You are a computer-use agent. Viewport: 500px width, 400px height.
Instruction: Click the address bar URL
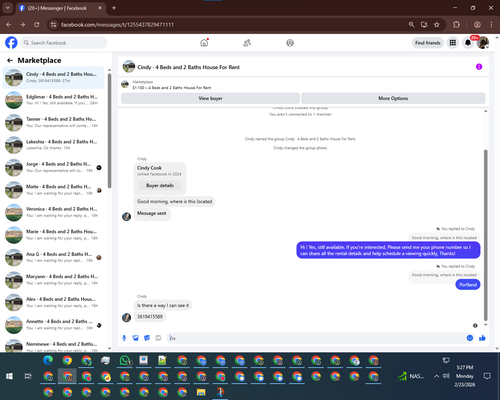click(117, 25)
